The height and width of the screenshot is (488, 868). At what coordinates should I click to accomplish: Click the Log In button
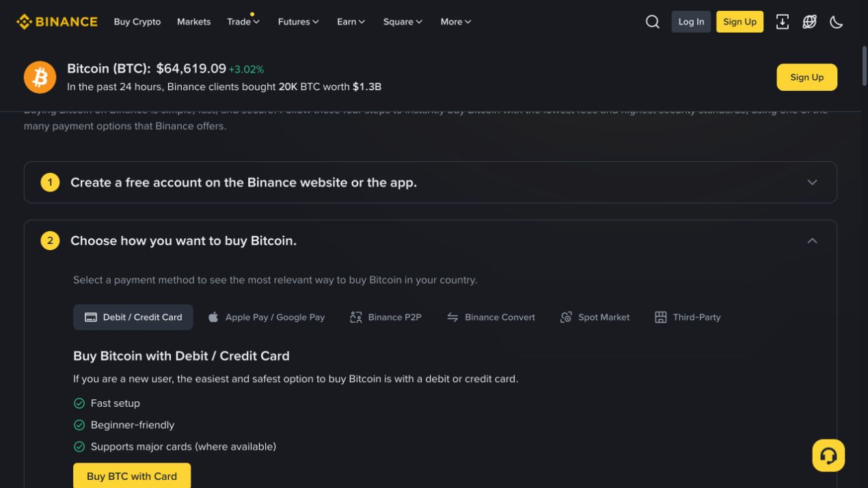pos(691,22)
